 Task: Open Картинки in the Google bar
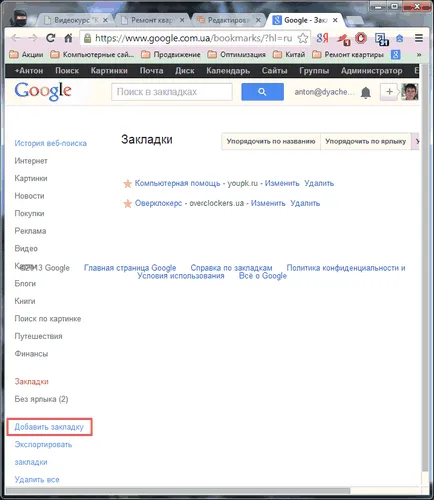[109, 71]
